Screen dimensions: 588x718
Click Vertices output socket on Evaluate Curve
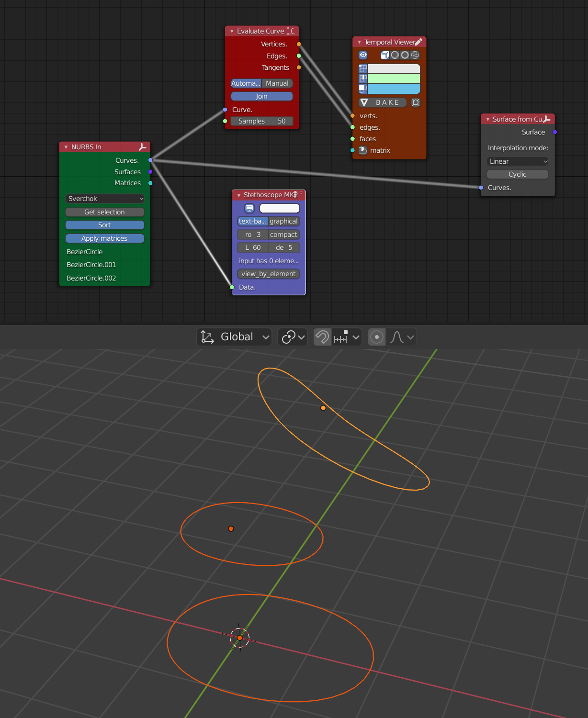pos(299,44)
